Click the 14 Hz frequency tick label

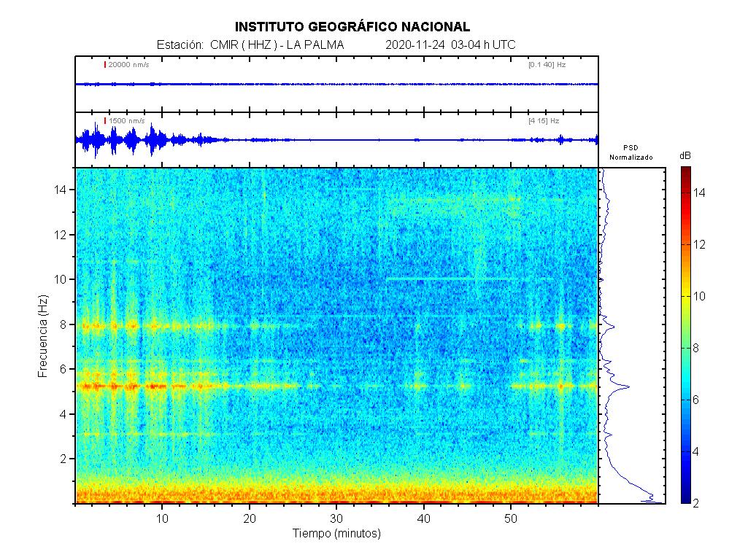point(61,190)
